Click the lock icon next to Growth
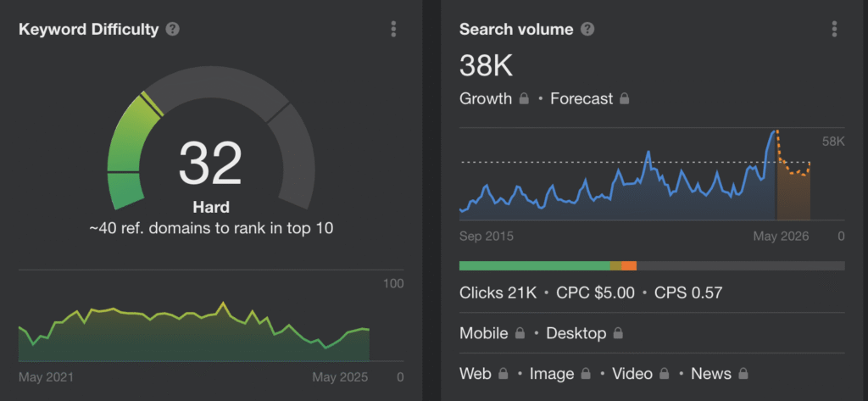This screenshot has height=401, width=868. coord(524,98)
